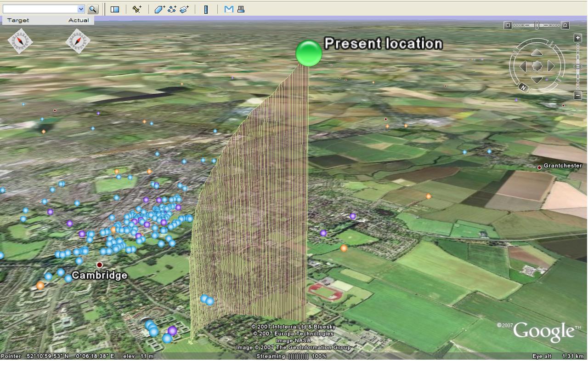
Task: Click the orange marker left of Cambridge label
Action: point(40,286)
